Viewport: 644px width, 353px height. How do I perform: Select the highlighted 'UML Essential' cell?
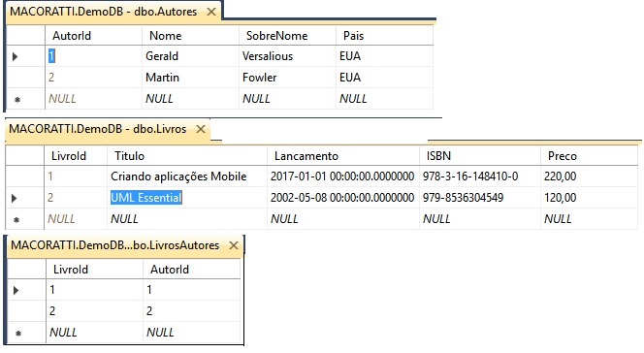coord(187,198)
